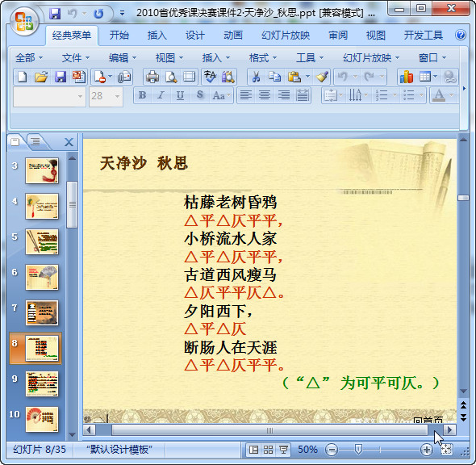476x465 pixels.
Task: Align text left
Action: tap(246, 95)
